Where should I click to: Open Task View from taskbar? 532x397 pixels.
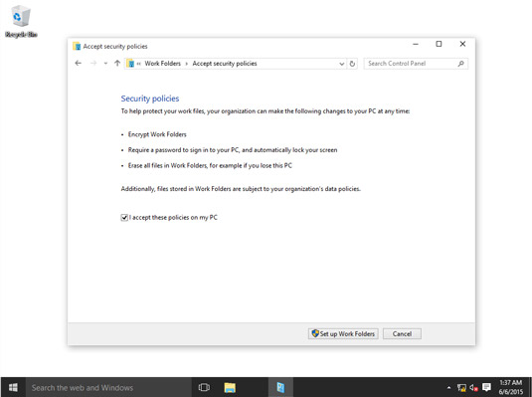click(x=204, y=387)
